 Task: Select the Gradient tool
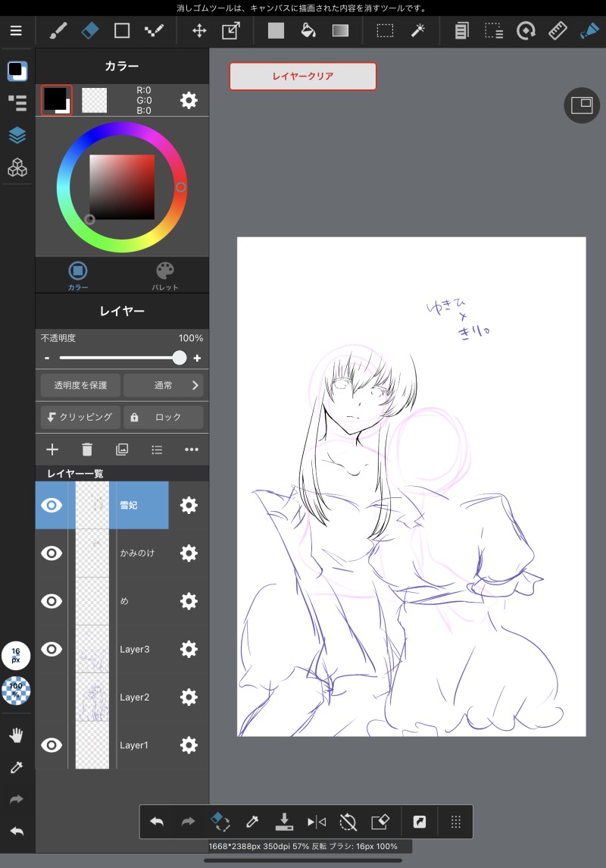tap(340, 30)
